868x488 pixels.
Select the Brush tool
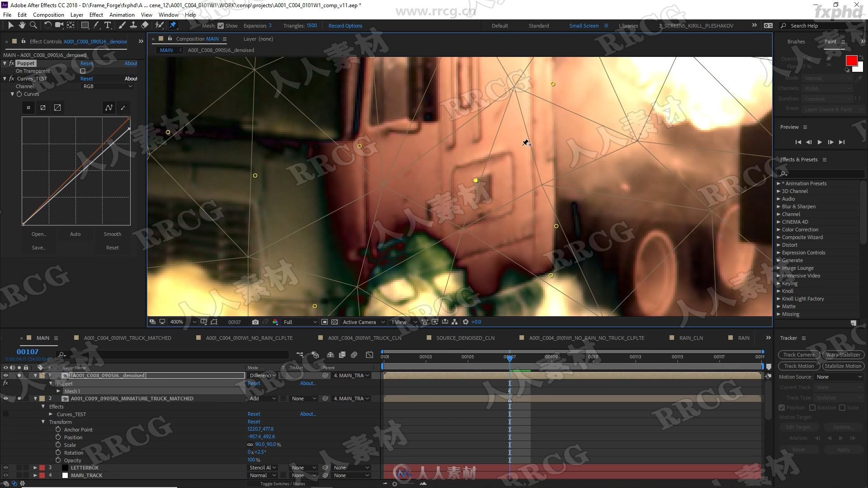(122, 25)
